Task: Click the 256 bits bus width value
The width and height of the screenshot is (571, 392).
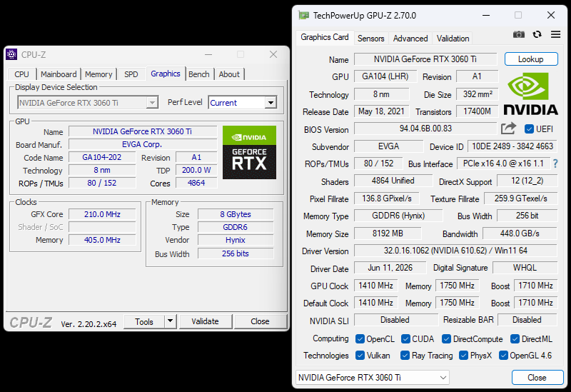Action: click(x=236, y=253)
